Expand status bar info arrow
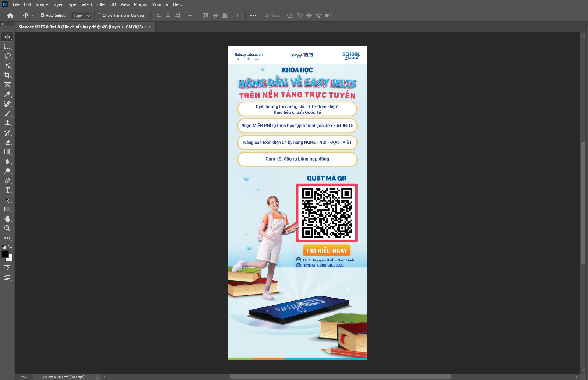The height and width of the screenshot is (380, 588). [98, 377]
